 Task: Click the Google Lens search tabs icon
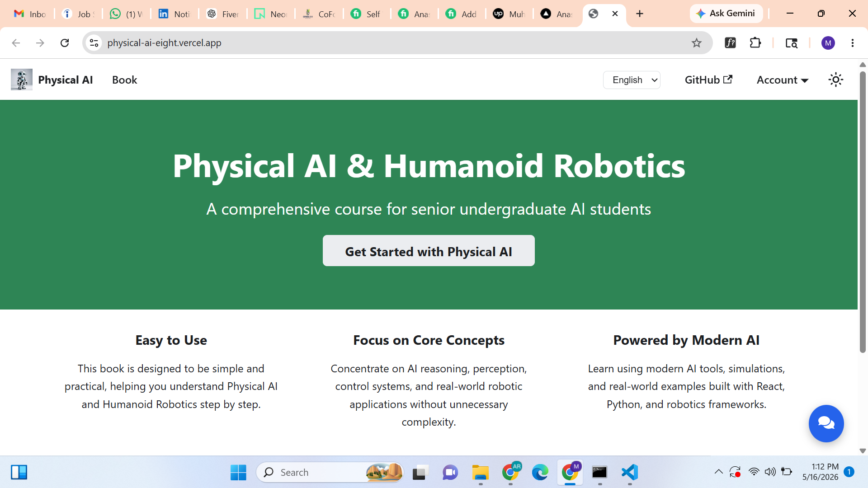click(x=791, y=43)
